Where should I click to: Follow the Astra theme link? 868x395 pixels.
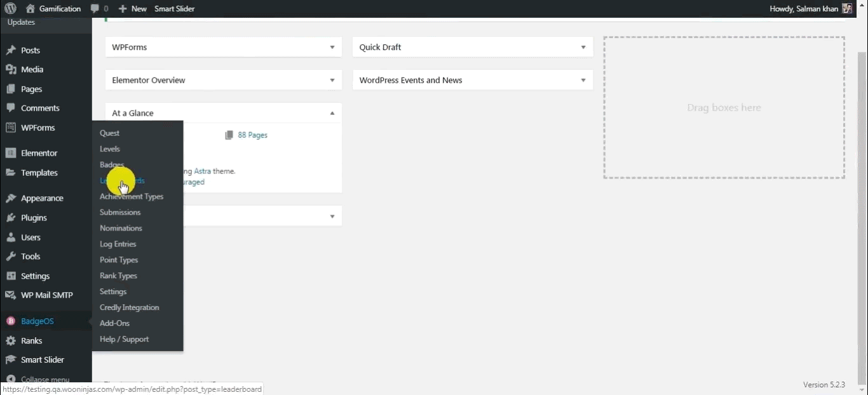tap(203, 171)
